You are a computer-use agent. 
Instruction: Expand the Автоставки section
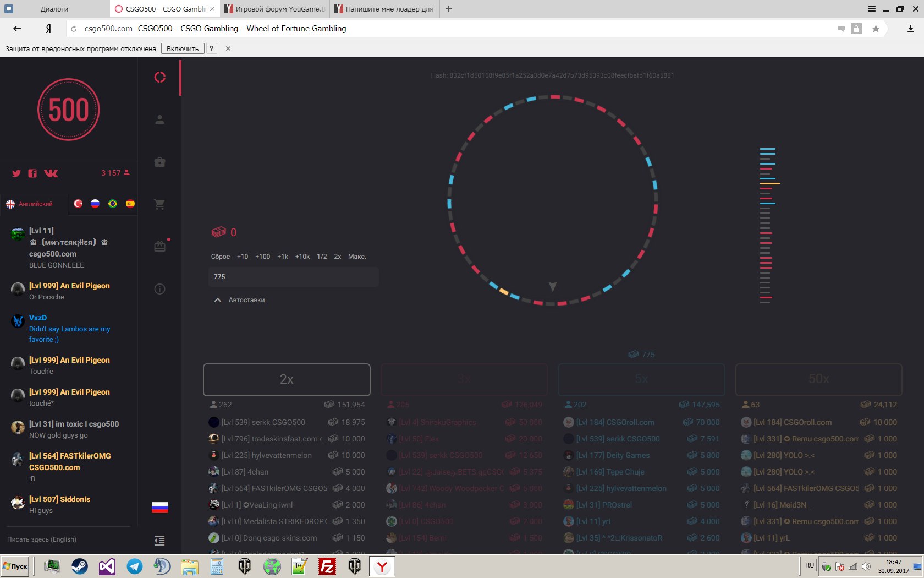point(240,300)
